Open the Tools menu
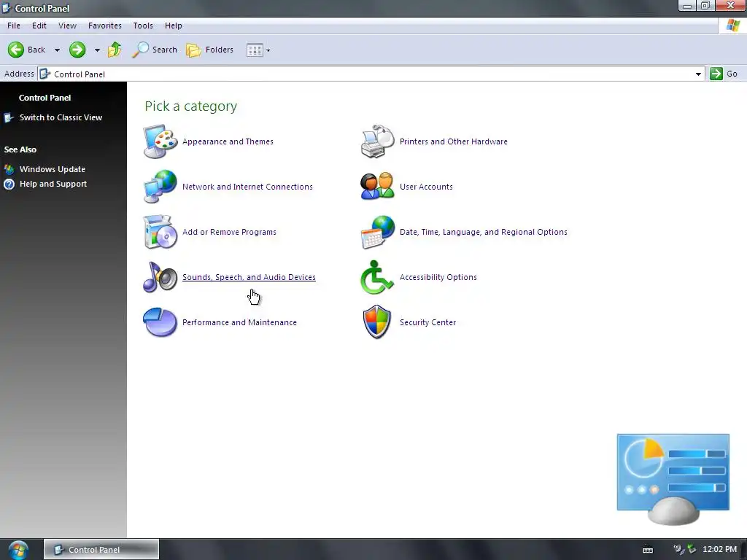Screen dimensions: 747x560 pos(143,26)
